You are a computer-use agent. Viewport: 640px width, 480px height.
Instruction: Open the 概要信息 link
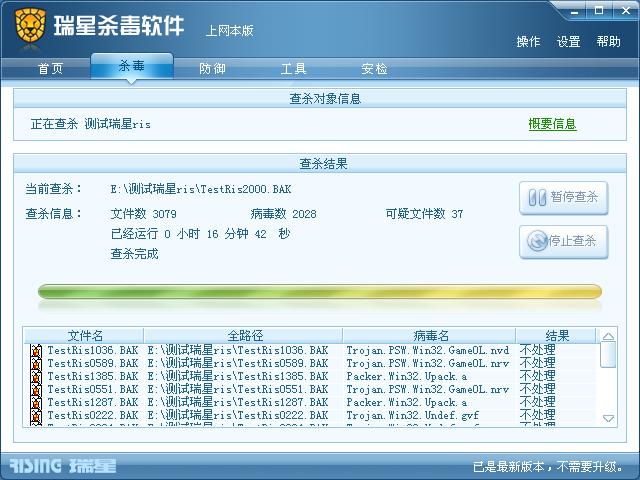(552, 124)
